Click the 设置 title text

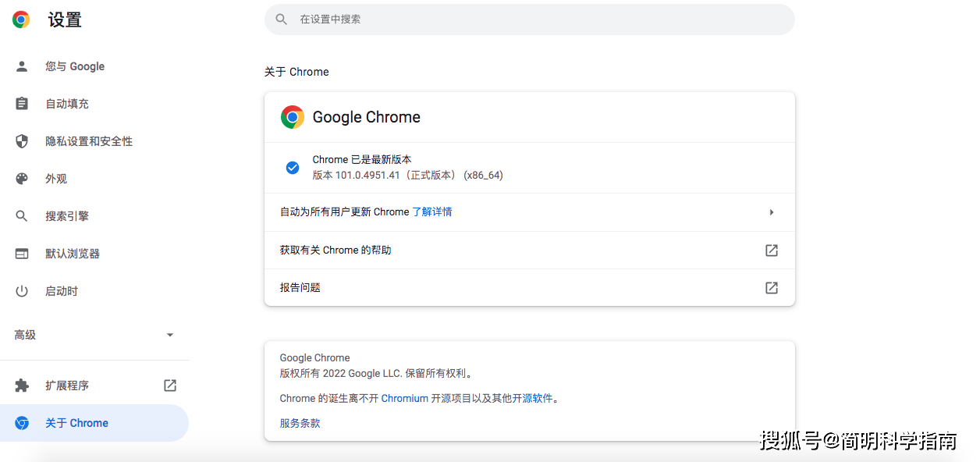tap(65, 20)
